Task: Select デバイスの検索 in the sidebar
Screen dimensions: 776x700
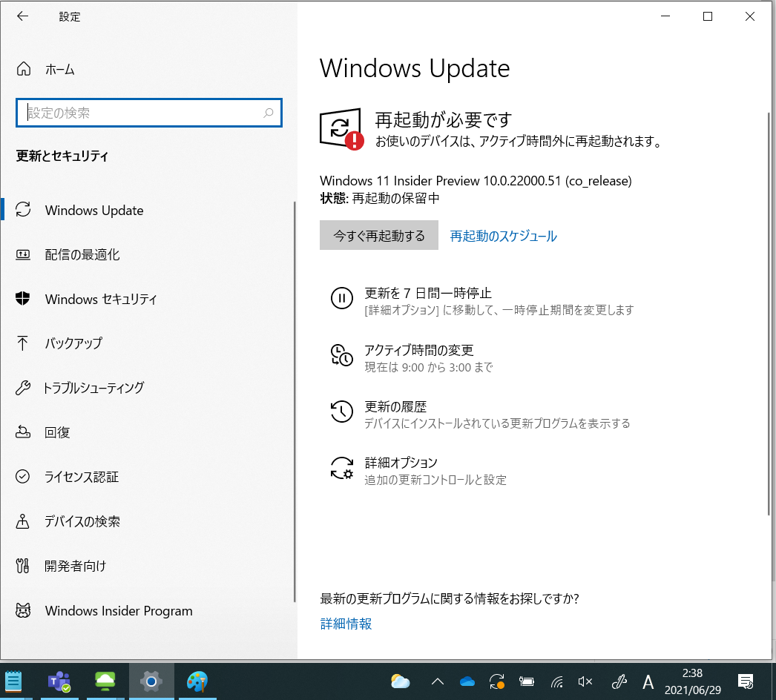Action: (82, 521)
